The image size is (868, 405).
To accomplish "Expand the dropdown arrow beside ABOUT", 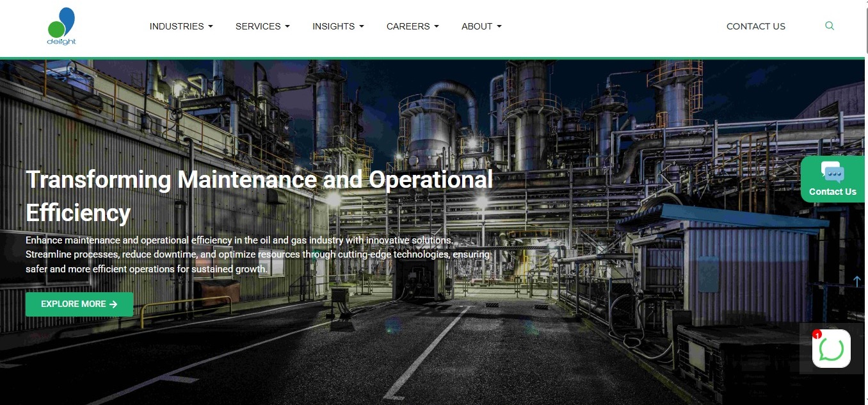I will 499,27.
